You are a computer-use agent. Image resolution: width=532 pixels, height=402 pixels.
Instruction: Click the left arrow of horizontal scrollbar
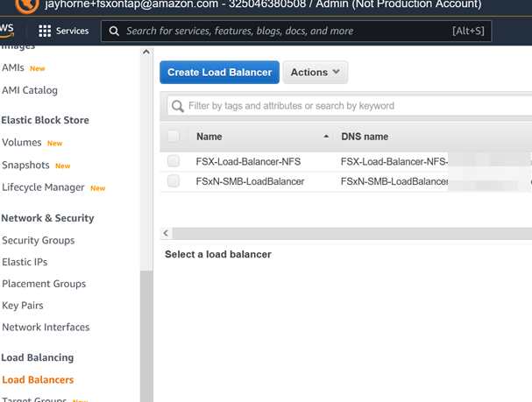(166, 233)
